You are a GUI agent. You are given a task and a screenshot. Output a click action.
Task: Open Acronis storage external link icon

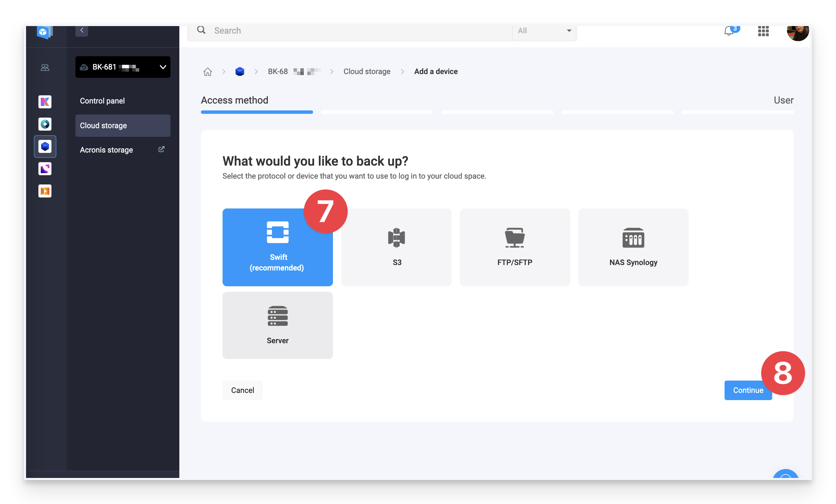(x=161, y=149)
